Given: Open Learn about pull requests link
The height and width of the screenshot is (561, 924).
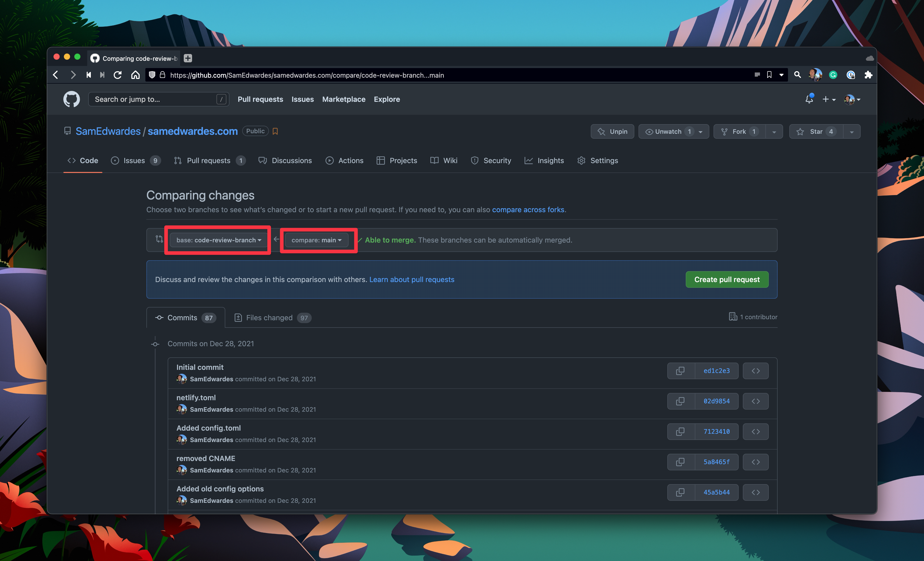Looking at the screenshot, I should click(412, 279).
